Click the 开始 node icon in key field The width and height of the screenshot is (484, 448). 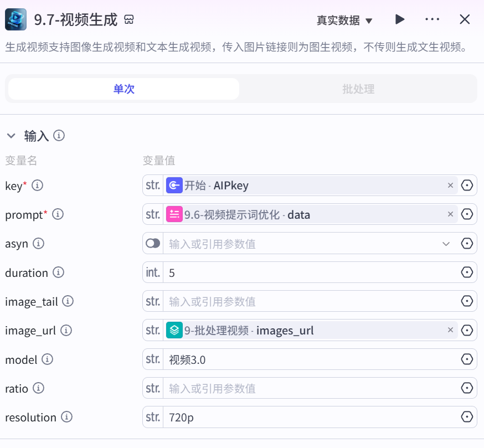click(x=174, y=186)
